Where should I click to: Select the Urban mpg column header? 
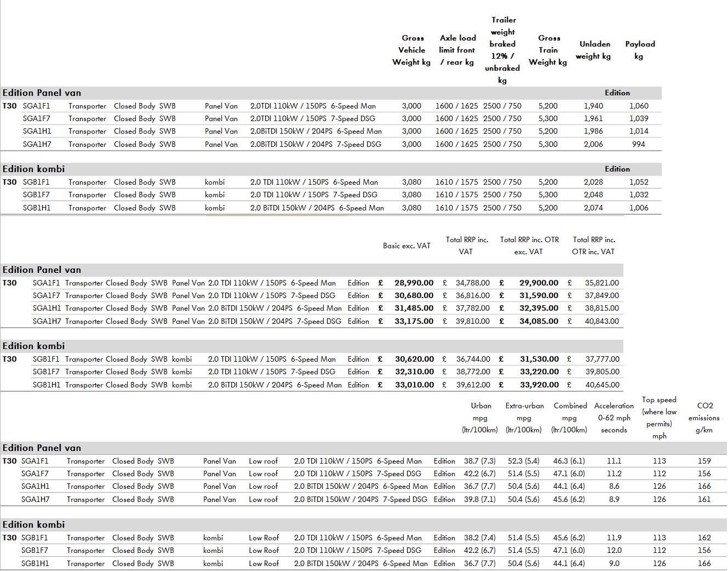pyautogui.click(x=480, y=418)
